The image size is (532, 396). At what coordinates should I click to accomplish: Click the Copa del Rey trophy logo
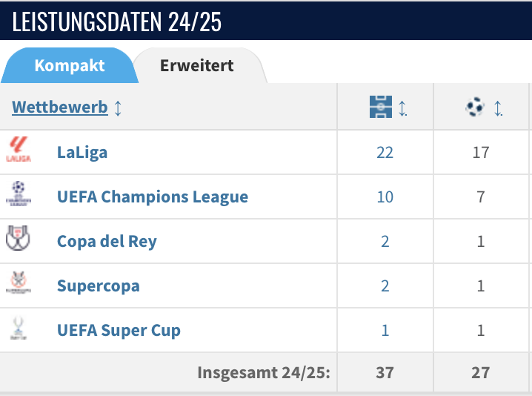point(18,239)
